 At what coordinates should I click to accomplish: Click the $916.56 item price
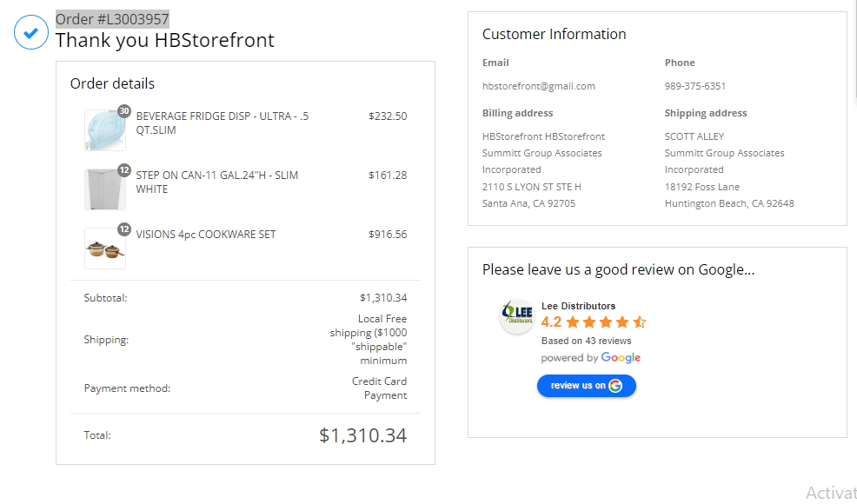coord(388,234)
